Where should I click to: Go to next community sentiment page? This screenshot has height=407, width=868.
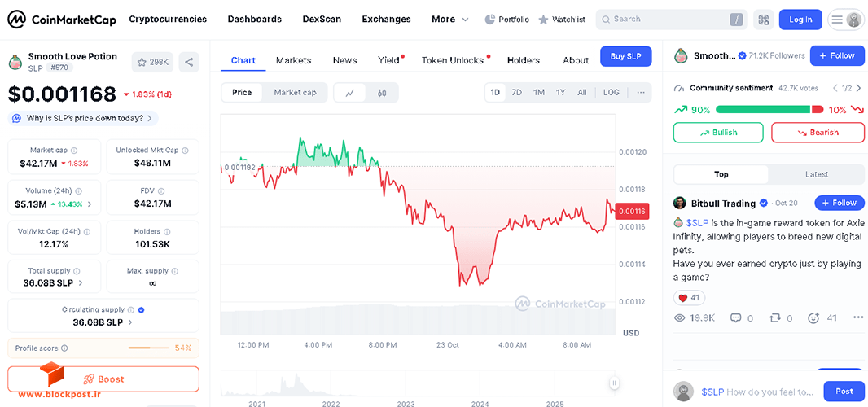pyautogui.click(x=858, y=88)
